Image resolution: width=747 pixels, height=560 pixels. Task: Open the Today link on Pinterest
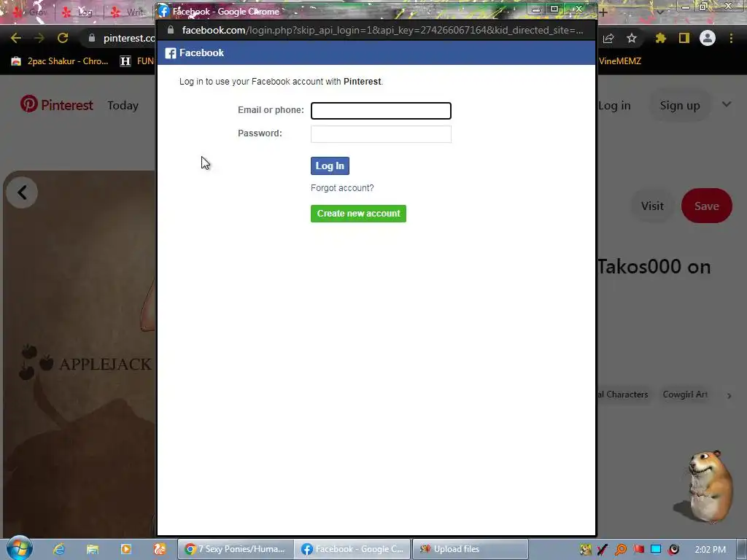coord(123,105)
